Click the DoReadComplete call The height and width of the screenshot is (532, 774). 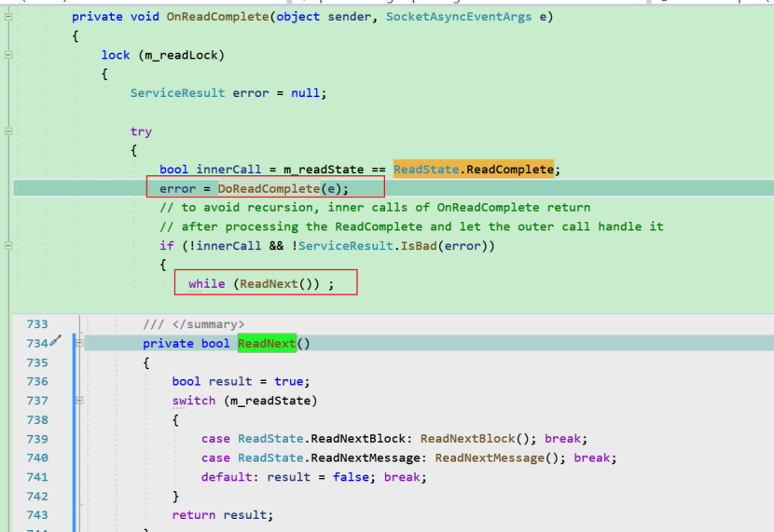pos(269,189)
